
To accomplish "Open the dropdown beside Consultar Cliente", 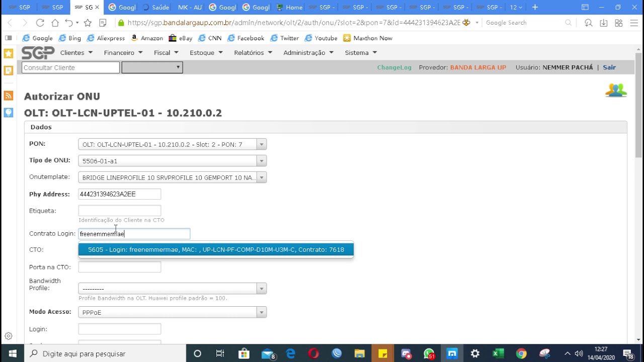I will 152,67.
